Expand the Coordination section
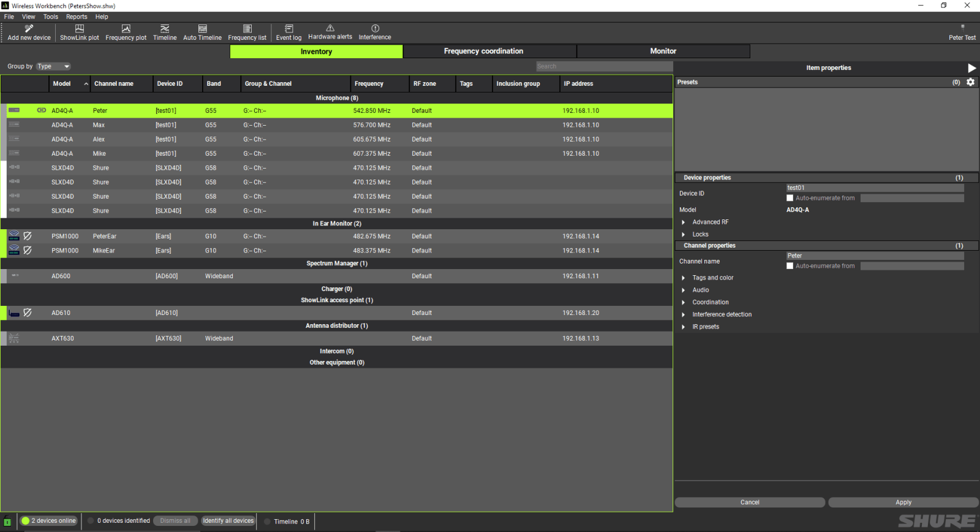The image size is (980, 532). click(x=684, y=303)
